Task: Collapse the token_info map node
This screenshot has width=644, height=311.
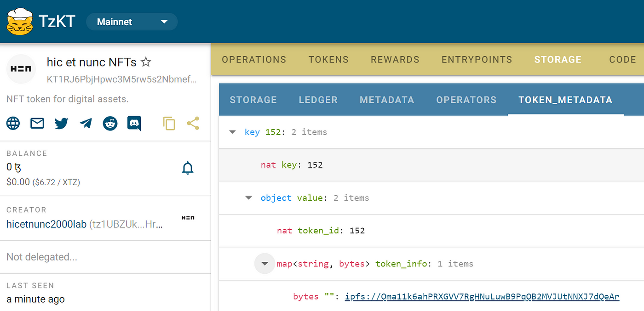Action: pos(264,264)
